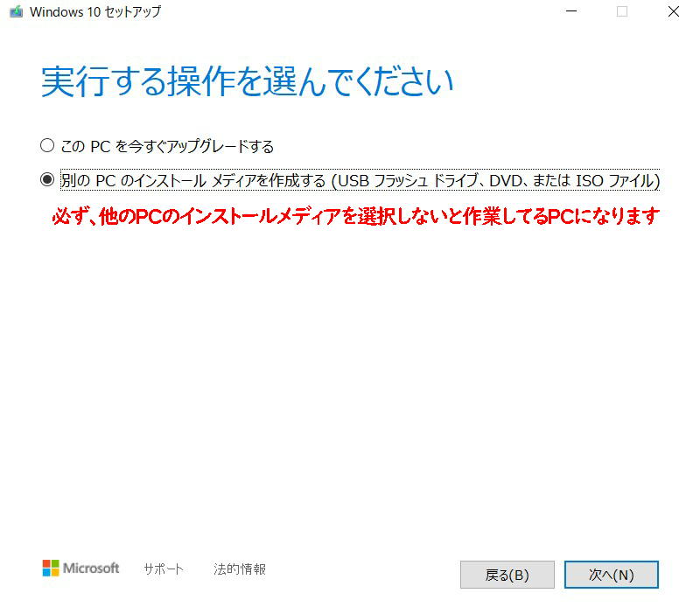This screenshot has width=700, height=614.
Task: Close the Windows 10 セットアップ window
Action: tap(674, 11)
